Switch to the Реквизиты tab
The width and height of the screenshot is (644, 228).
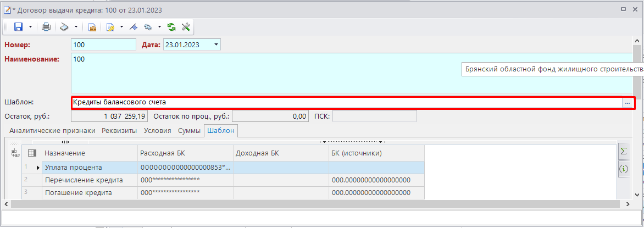[119, 131]
